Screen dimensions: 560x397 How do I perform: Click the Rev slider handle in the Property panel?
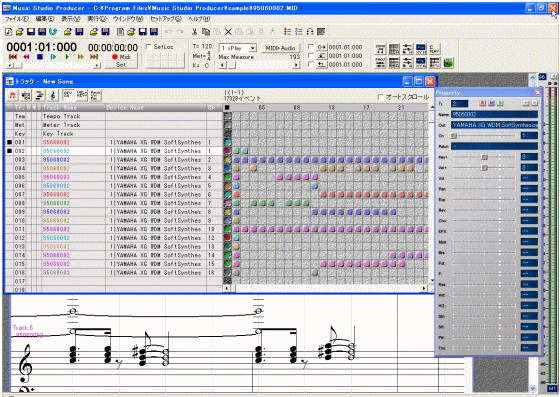(485, 157)
